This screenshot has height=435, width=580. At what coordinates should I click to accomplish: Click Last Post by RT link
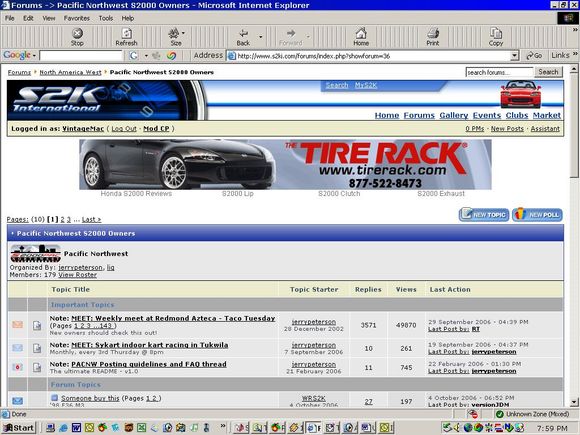pyautogui.click(x=453, y=329)
